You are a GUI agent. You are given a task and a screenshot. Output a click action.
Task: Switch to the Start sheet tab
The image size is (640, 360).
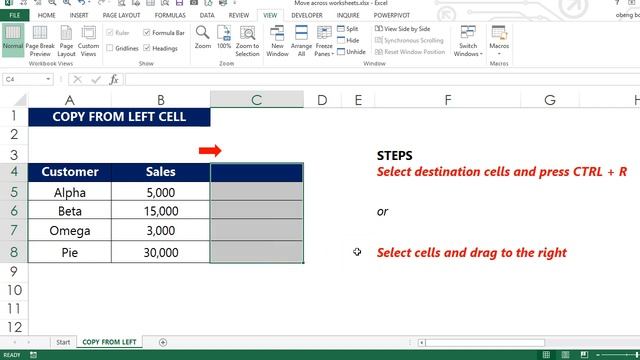pyautogui.click(x=63, y=342)
